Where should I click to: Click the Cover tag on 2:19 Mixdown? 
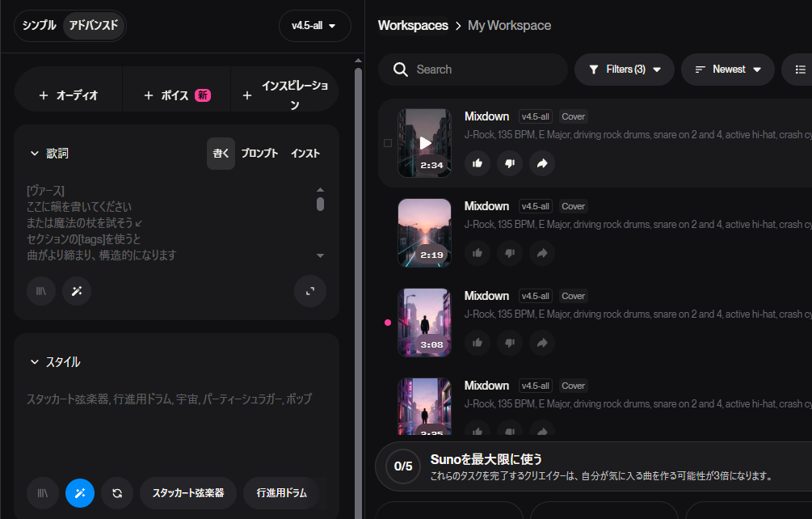(574, 206)
